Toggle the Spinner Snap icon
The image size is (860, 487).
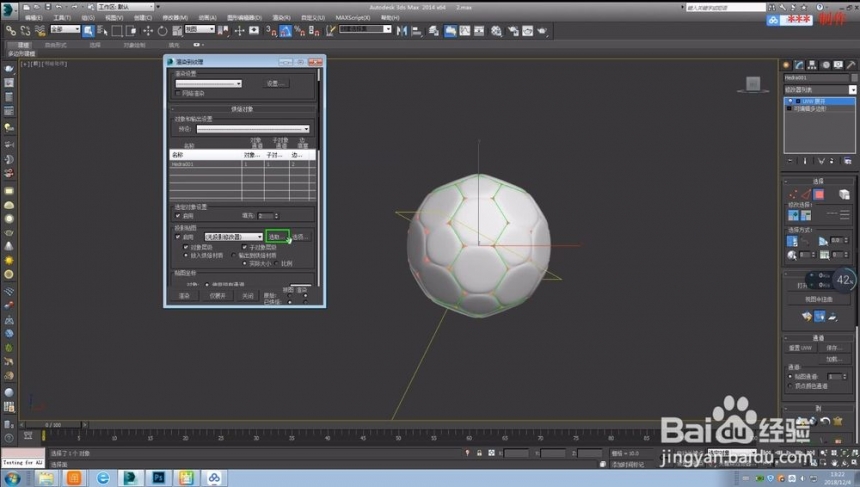click(x=314, y=31)
